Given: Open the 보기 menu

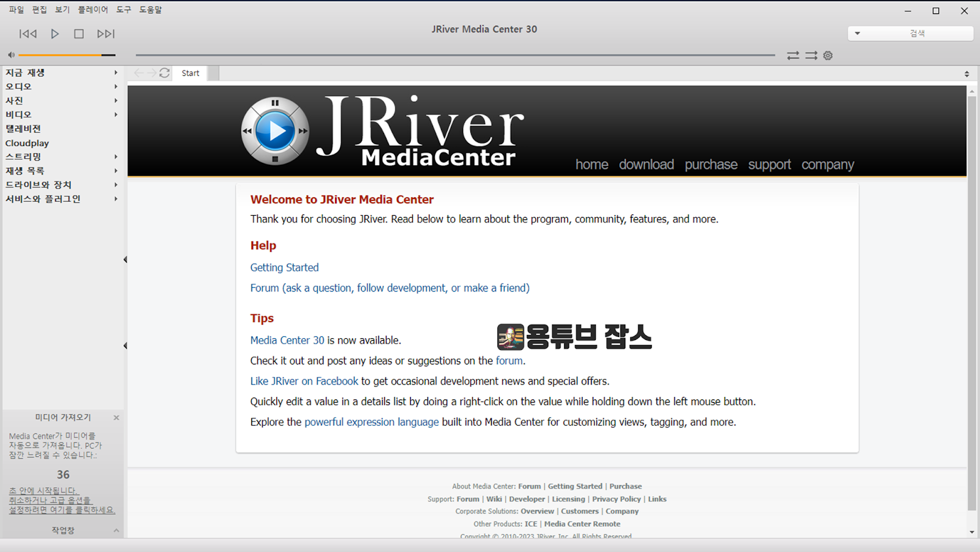Looking at the screenshot, I should pyautogui.click(x=62, y=10).
